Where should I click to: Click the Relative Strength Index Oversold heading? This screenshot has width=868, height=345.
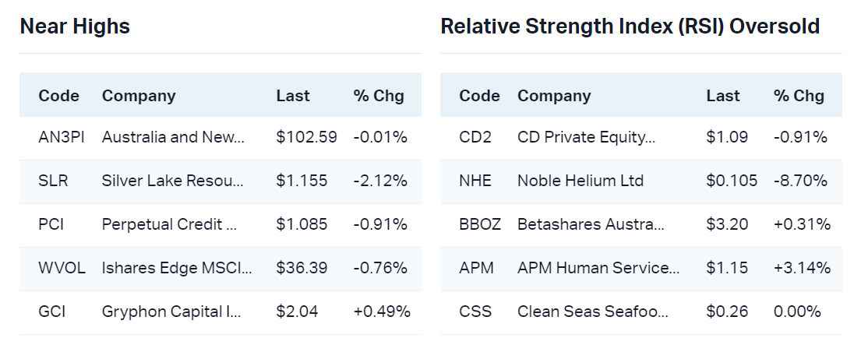(x=630, y=26)
